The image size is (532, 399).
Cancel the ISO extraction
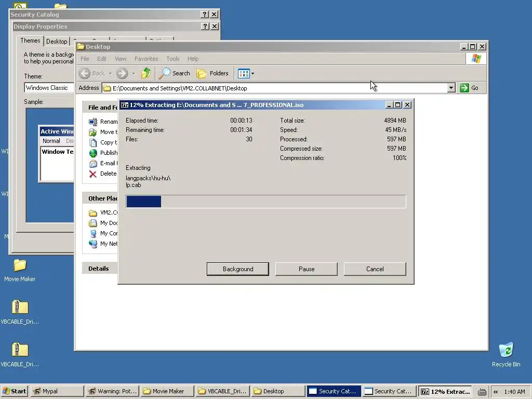tap(375, 269)
